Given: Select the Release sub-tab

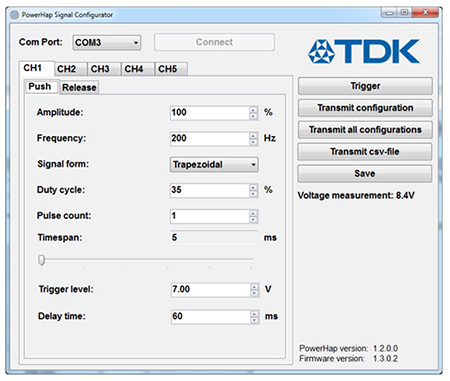Looking at the screenshot, I should [x=79, y=88].
